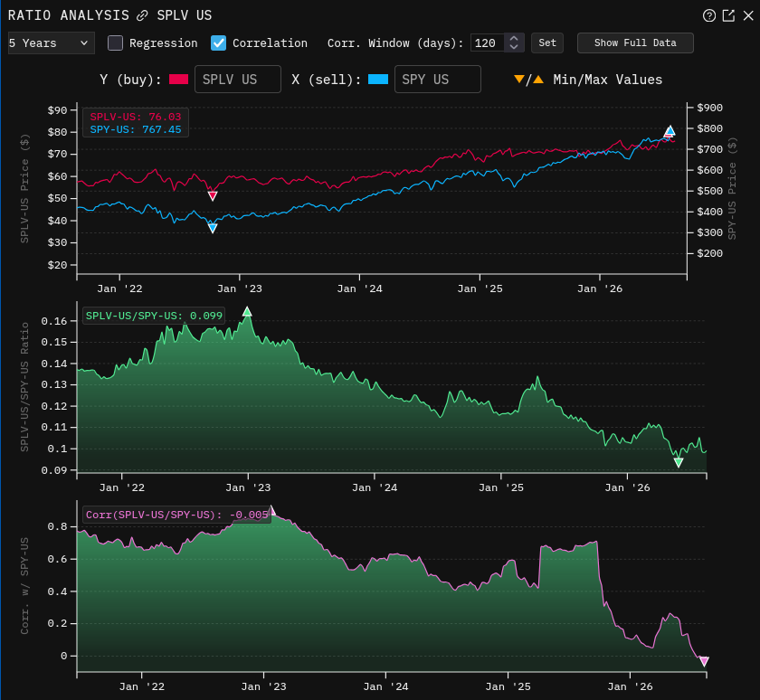Click the 0.16 ratio axis tick label
This screenshot has width=760, height=700.
click(x=53, y=321)
